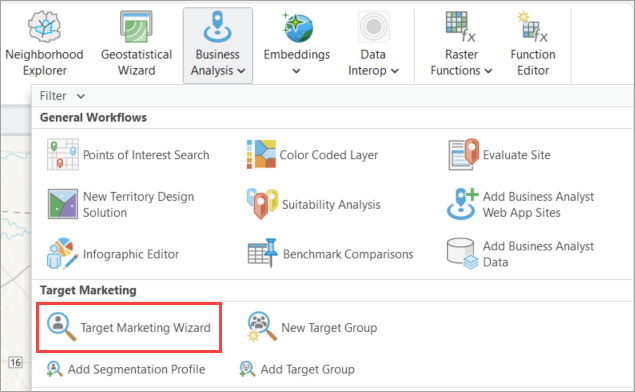This screenshot has width=635, height=392.
Task: Click Add Business Analyst Web App Sites icon
Action: tap(462, 204)
